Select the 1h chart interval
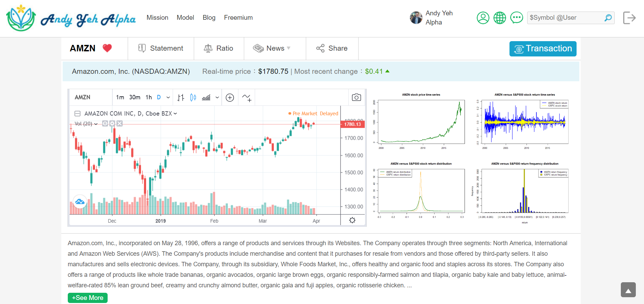Image resolution: width=644 pixels, height=304 pixels. (149, 97)
